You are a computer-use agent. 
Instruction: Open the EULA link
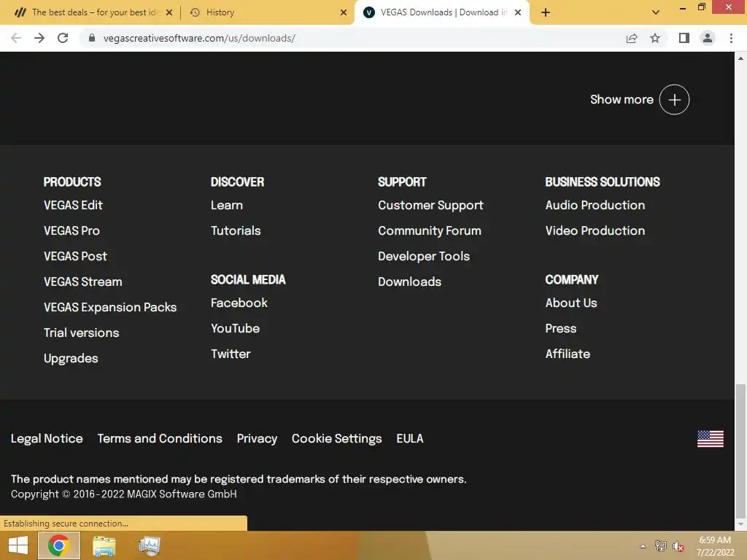(x=410, y=438)
